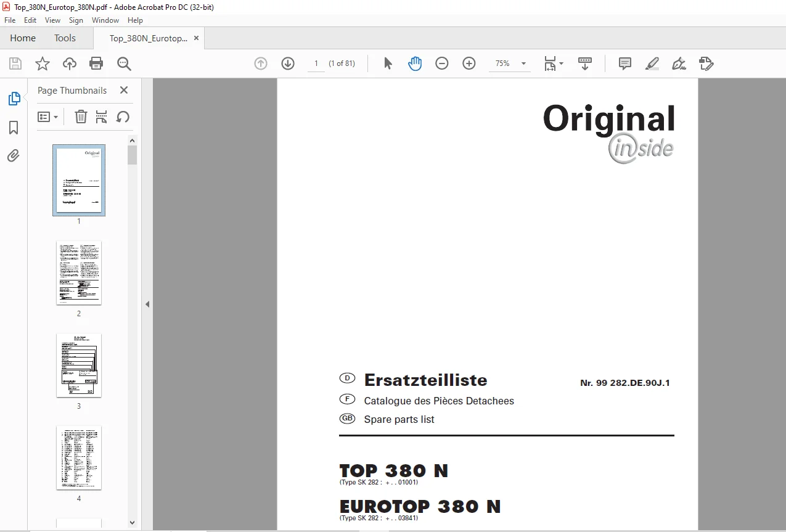Bookmark this file with the star icon
Screen dimensions: 786x532
click(x=42, y=63)
